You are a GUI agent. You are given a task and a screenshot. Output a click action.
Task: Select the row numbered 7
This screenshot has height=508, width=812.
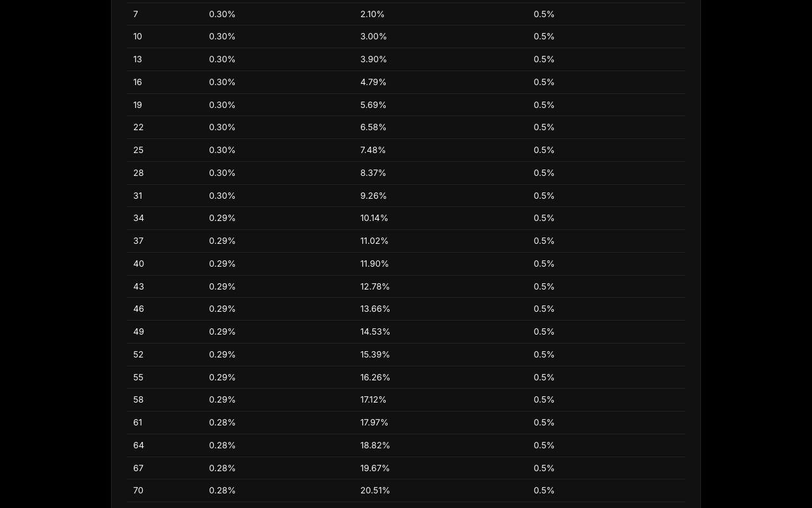[x=406, y=14]
